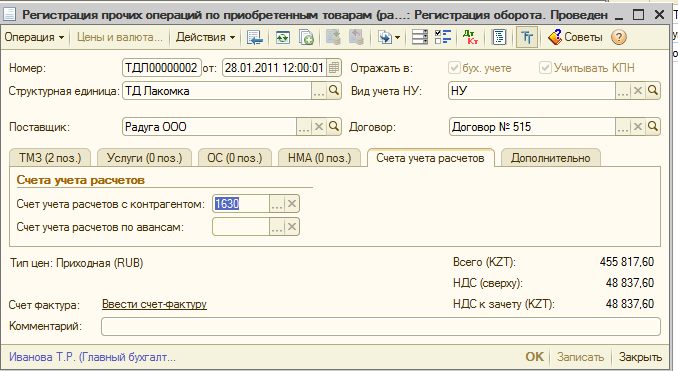
Task: Click the document date field
Action: 274,68
